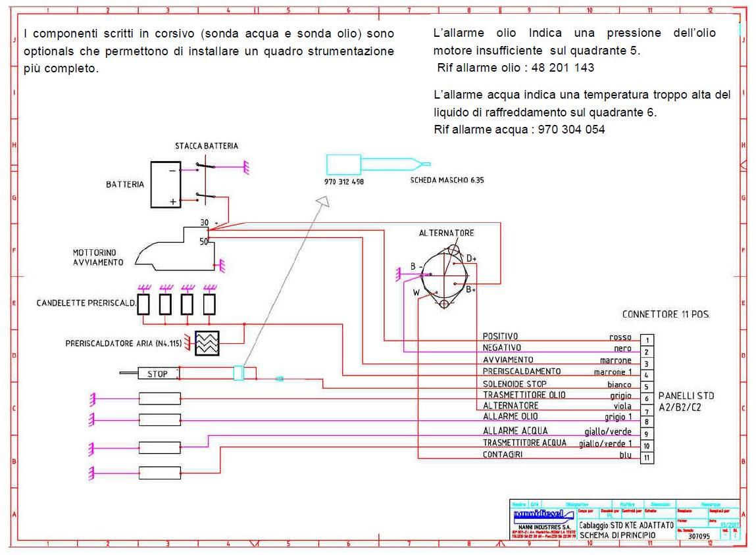The image size is (756, 555).
Task: Click the STOP solenoid box
Action: tap(158, 374)
